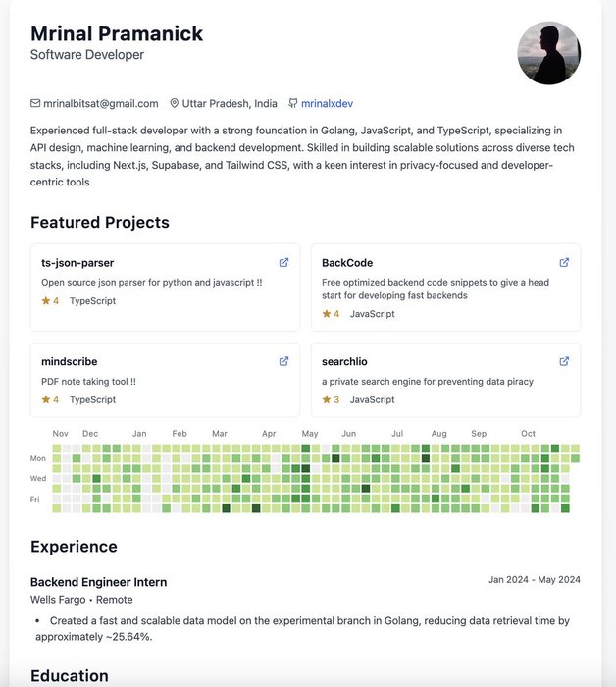
Task: Click the BackCode project title
Action: coord(347,263)
